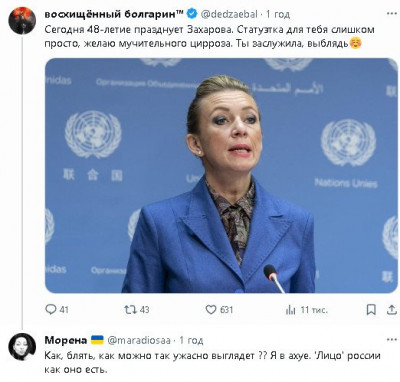Click the reply's '1 год' timestamp

[x=191, y=340]
